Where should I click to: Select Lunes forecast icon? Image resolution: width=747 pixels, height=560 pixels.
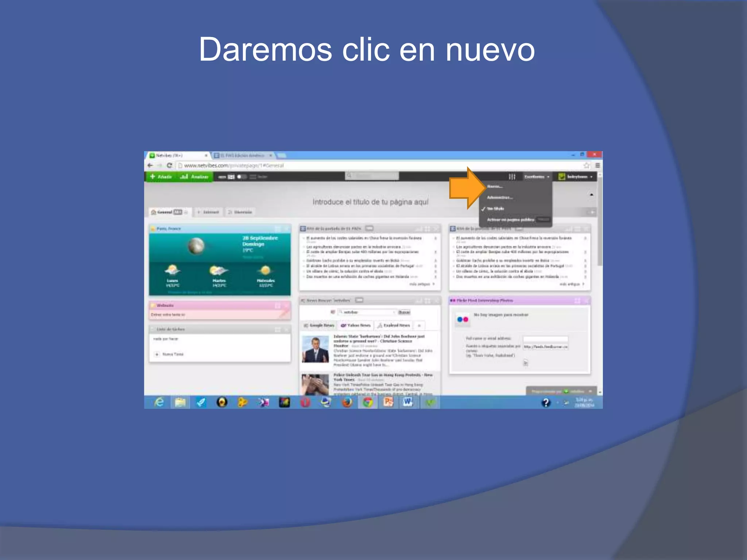coord(172,271)
